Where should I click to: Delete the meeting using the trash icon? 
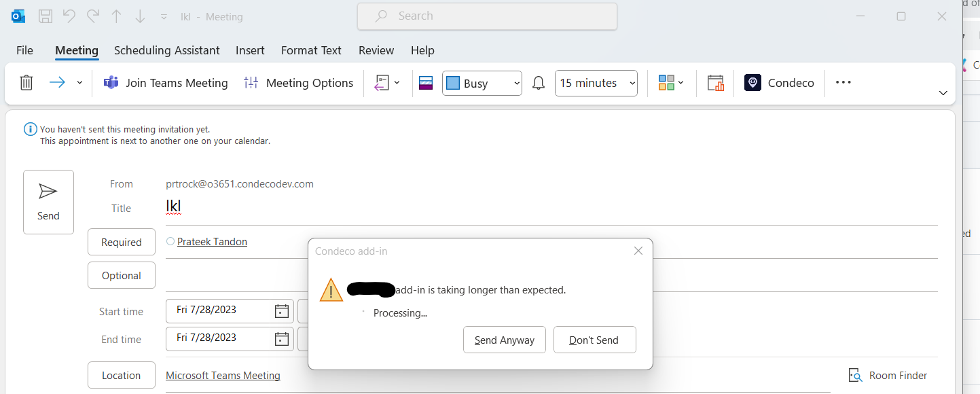pyautogui.click(x=26, y=82)
